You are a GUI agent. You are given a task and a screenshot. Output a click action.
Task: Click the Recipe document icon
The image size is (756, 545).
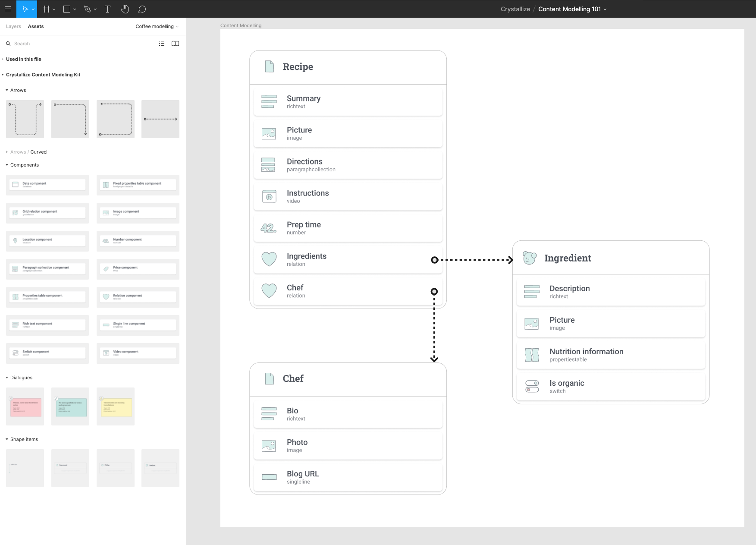click(x=270, y=66)
